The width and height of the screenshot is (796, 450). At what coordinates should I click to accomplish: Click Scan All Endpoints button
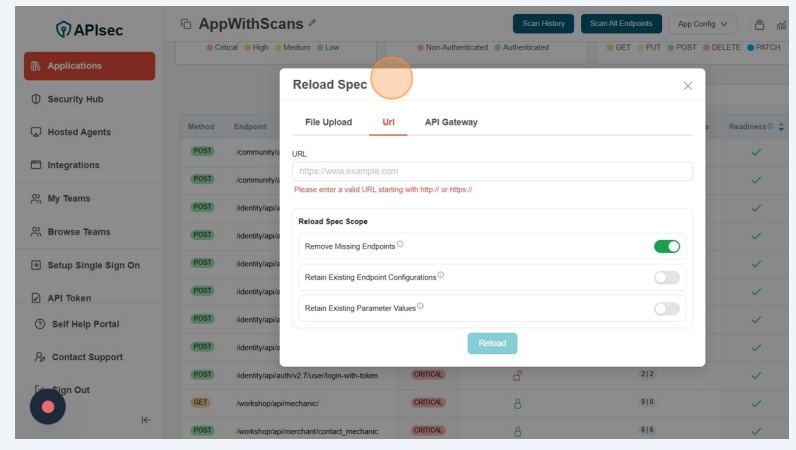[621, 23]
